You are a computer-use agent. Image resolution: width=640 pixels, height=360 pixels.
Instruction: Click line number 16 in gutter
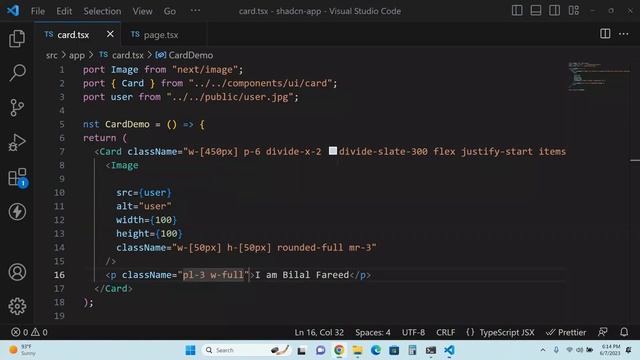[59, 275]
